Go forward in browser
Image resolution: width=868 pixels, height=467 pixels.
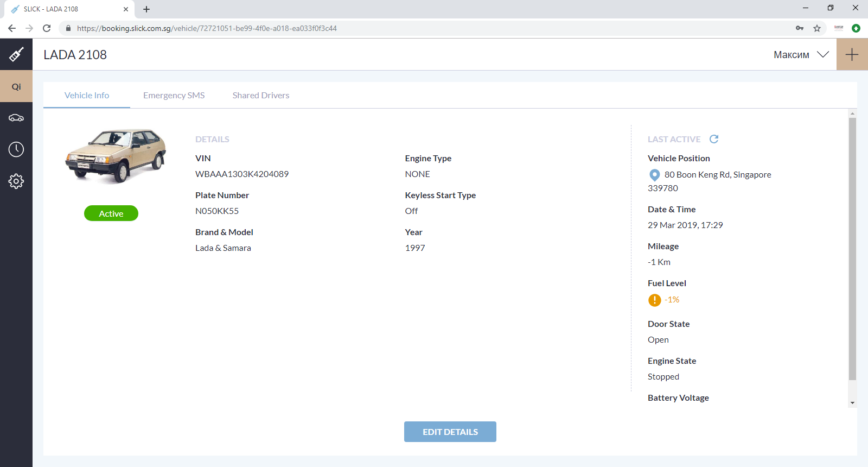coord(29,28)
